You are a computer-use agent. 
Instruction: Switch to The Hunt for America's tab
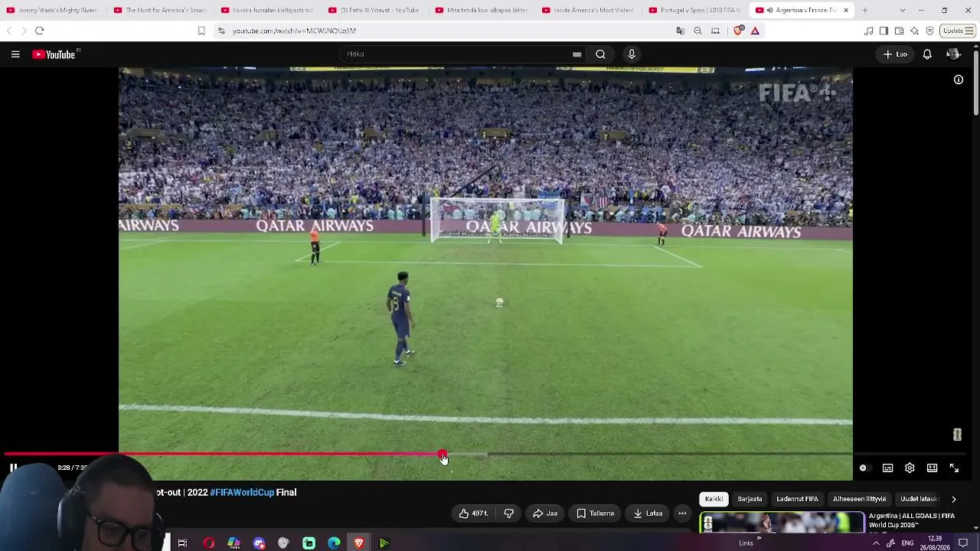(x=161, y=10)
